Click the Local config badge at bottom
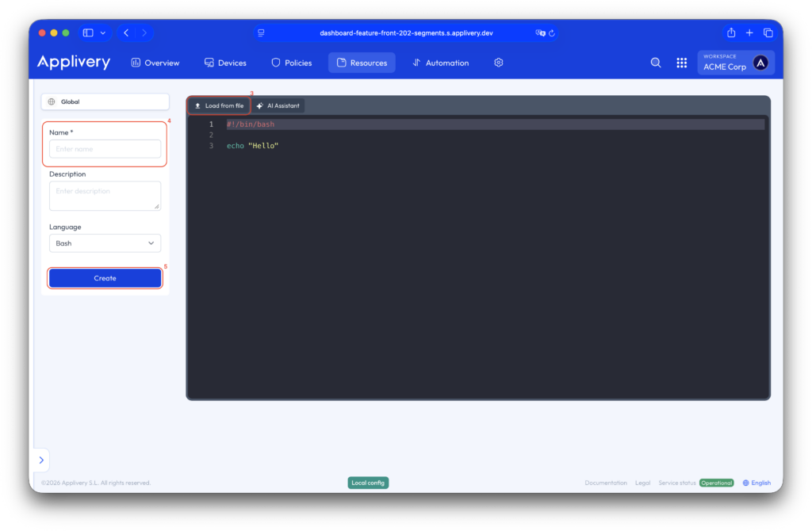The width and height of the screenshot is (812, 531). pos(367,482)
